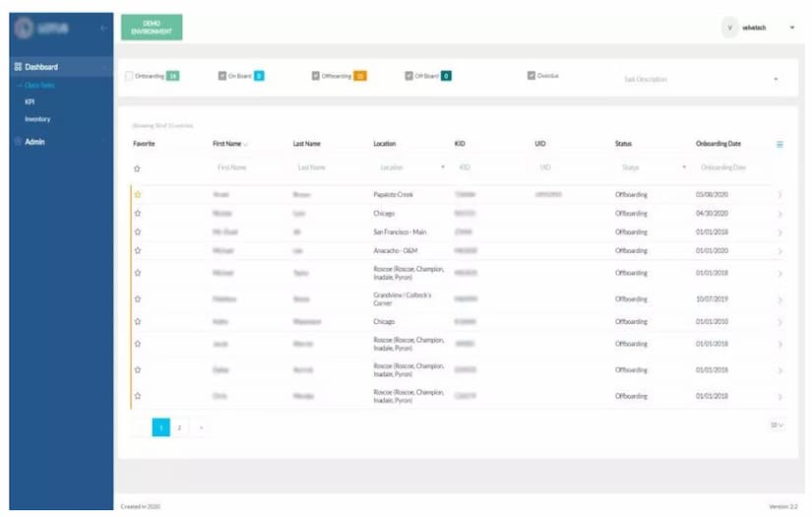
Task: Change the rows-per-page selector showing 10
Action: point(777,425)
